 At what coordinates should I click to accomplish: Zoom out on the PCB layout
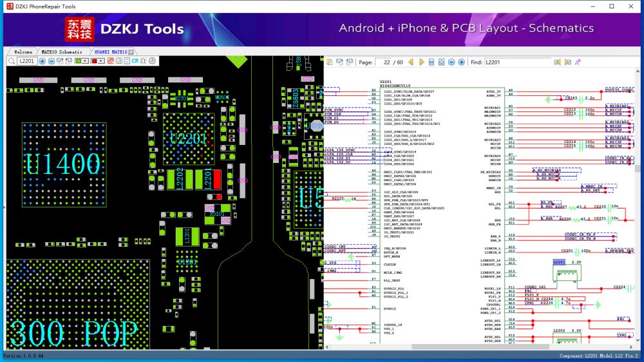52,61
